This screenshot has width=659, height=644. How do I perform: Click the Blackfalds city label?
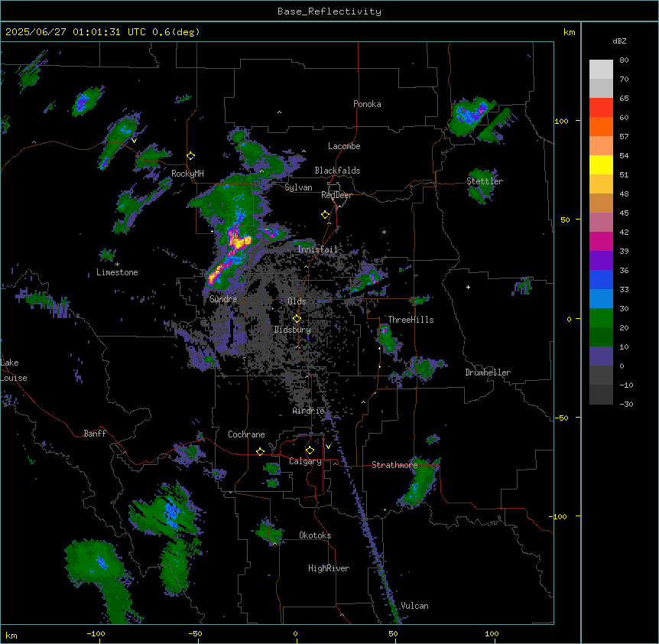[x=337, y=171]
